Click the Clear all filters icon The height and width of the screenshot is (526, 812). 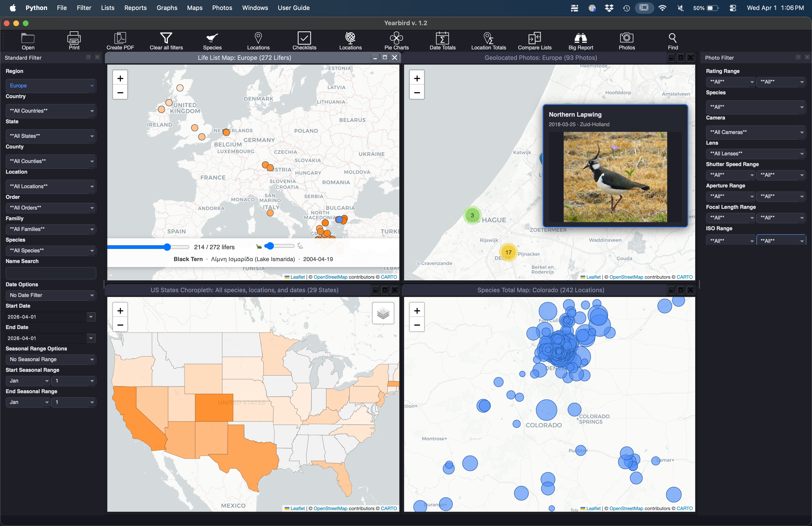(x=166, y=41)
